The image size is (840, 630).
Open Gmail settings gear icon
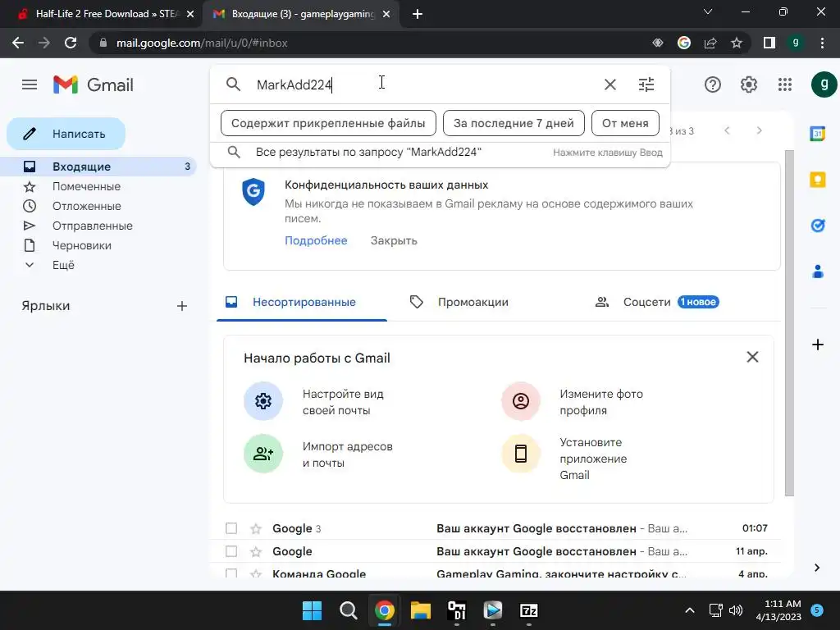pyautogui.click(x=748, y=84)
